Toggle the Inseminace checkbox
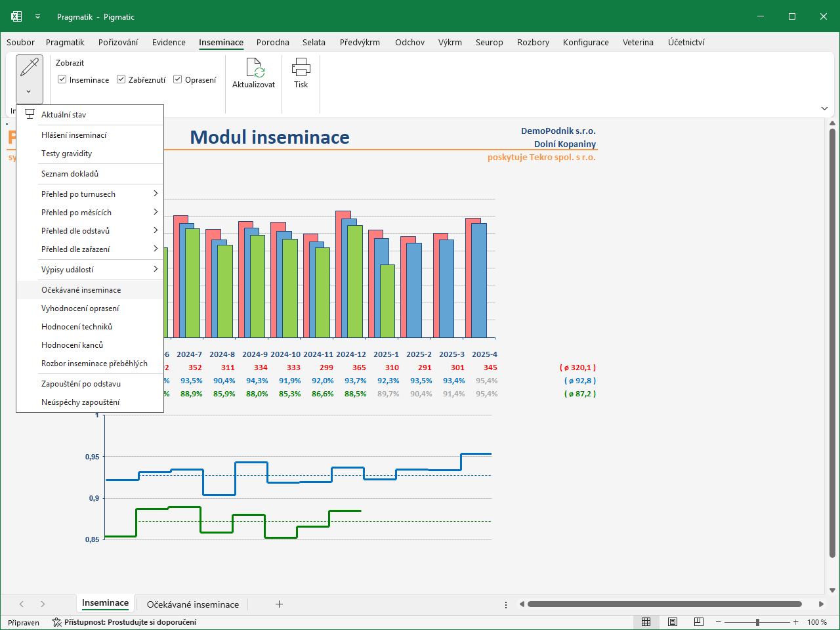 62,79
